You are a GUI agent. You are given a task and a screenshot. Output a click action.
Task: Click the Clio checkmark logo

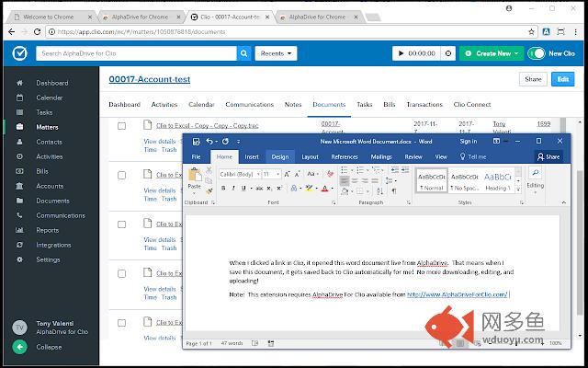pos(19,53)
